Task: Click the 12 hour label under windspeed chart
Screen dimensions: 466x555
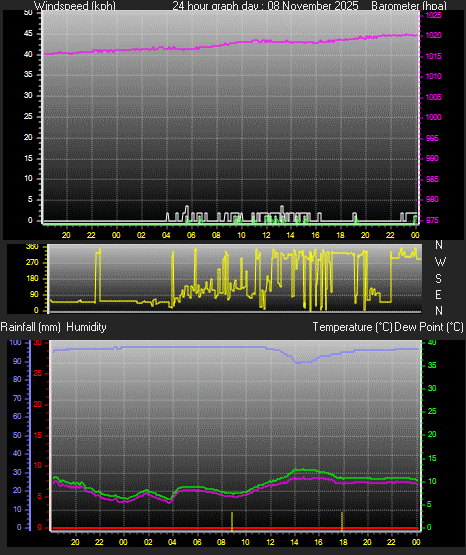Action: point(266,235)
